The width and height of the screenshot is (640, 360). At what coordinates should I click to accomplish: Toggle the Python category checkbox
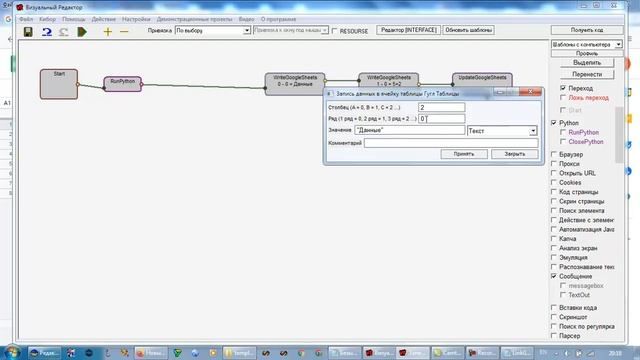[x=554, y=123]
